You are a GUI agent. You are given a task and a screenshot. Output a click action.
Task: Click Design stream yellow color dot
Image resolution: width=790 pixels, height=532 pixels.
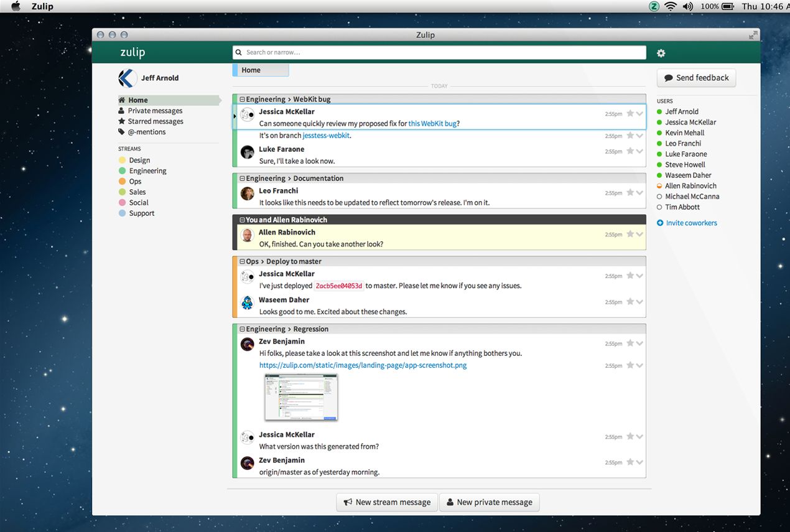(122, 160)
